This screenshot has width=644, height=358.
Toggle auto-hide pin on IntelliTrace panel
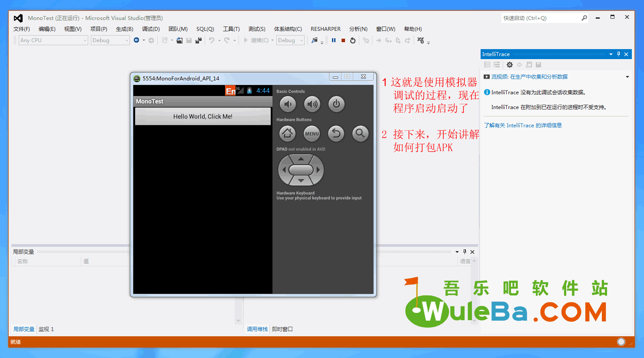(618, 54)
